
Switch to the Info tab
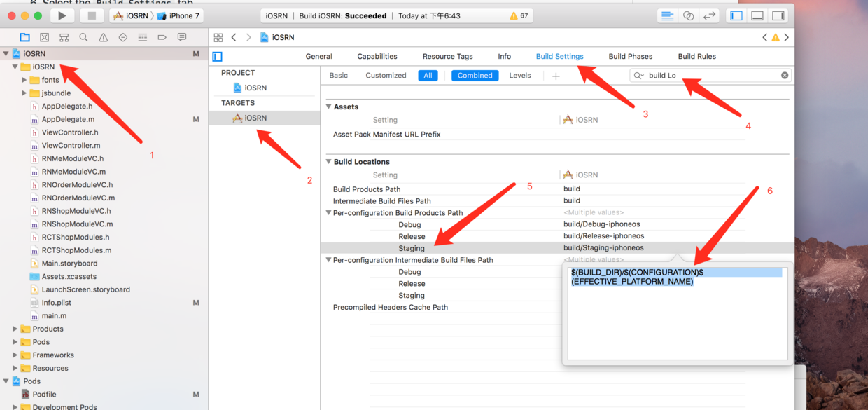coord(505,56)
